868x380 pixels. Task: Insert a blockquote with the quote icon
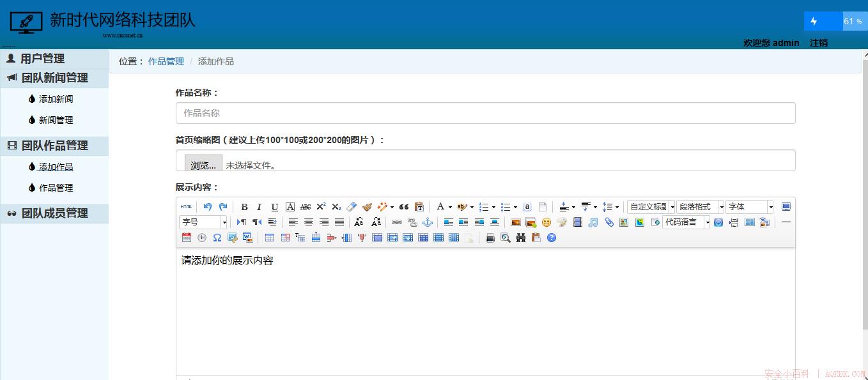tap(404, 207)
